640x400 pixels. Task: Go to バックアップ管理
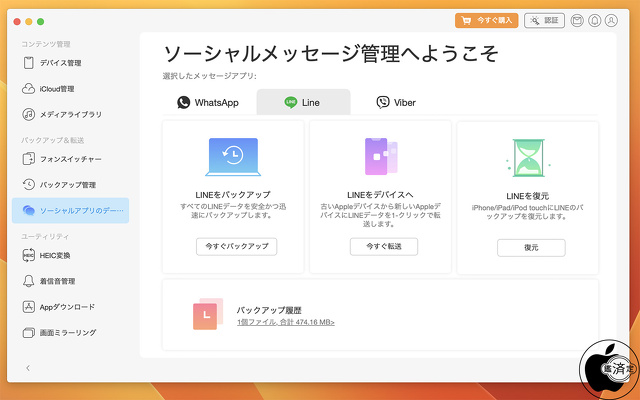pos(67,185)
